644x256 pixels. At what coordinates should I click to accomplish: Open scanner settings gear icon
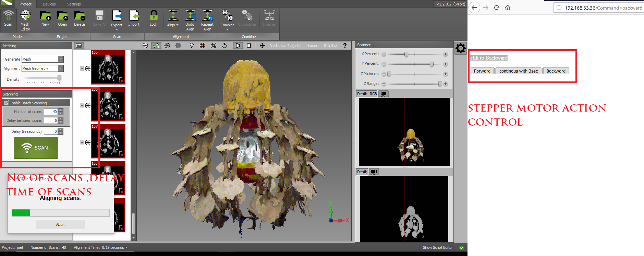460,48
